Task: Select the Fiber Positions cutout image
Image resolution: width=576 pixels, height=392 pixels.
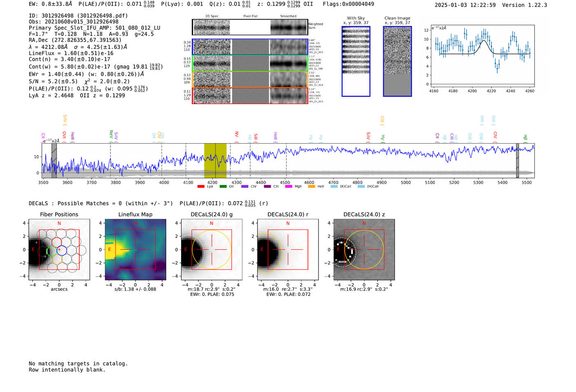Action: pyautogui.click(x=59, y=250)
